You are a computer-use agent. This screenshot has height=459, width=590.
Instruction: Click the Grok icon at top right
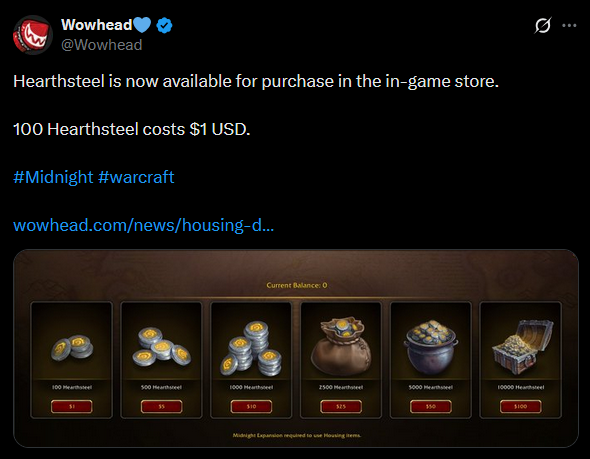click(x=543, y=25)
